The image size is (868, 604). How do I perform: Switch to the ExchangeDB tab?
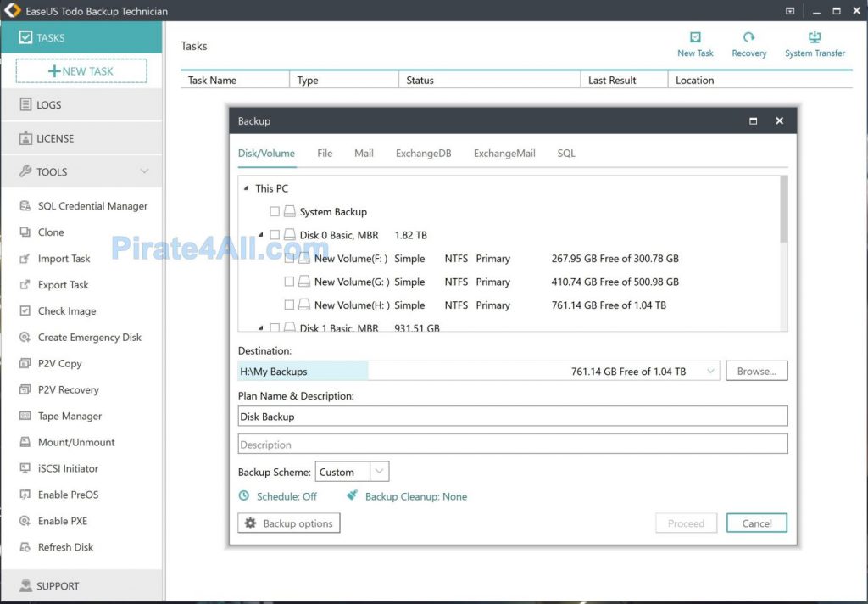pos(423,154)
